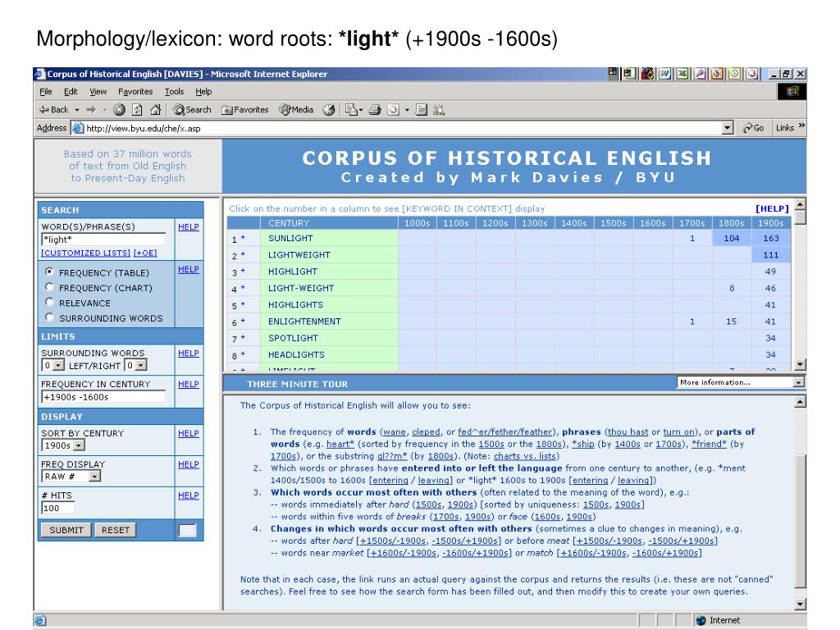
Task: Click the SUBMIT button
Action: 66,530
